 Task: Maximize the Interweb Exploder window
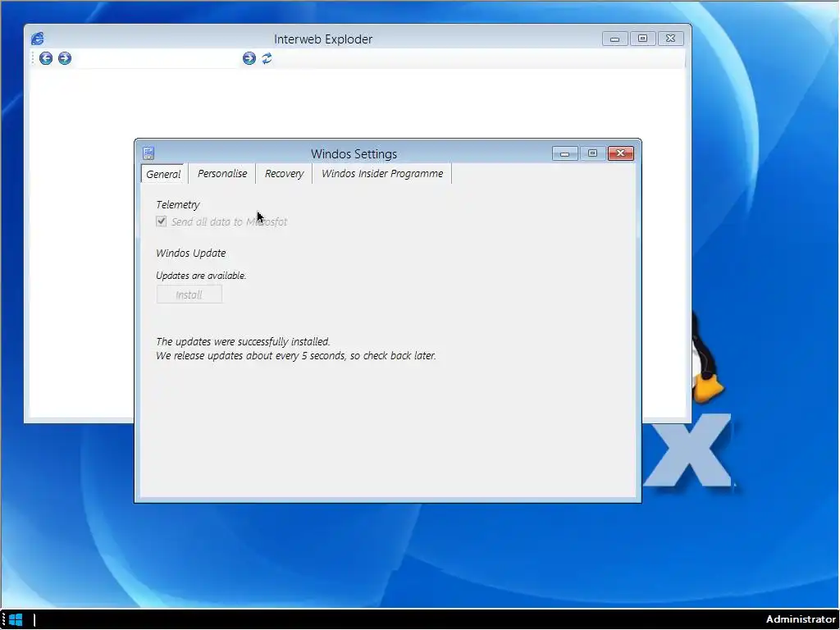pyautogui.click(x=643, y=39)
